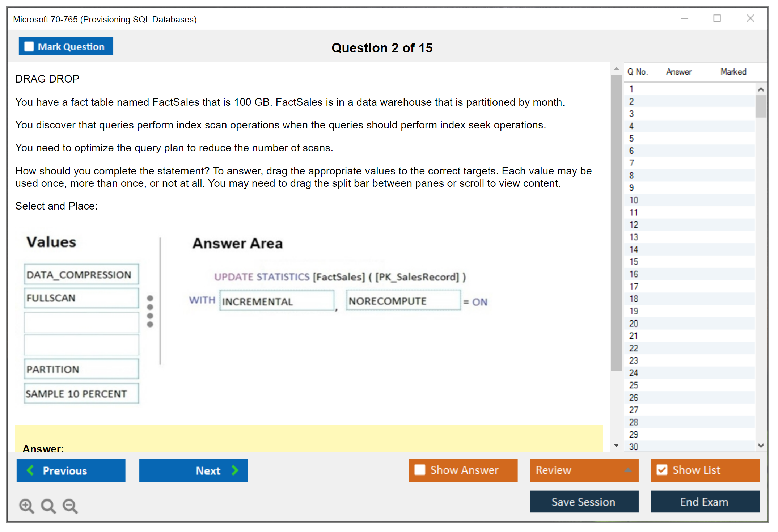The image size is (778, 532).
Task: Expand the Review dropdown menu
Action: pos(628,470)
